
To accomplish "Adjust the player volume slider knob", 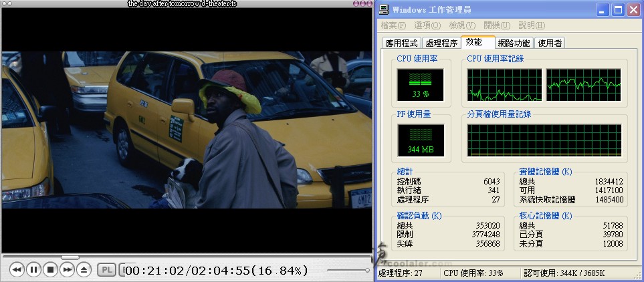I will point(367,270).
